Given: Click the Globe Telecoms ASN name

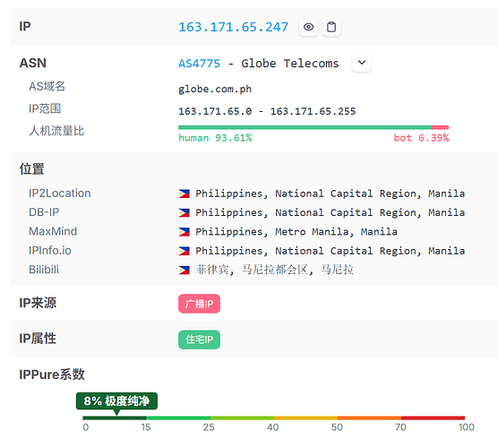Looking at the screenshot, I should (x=290, y=64).
